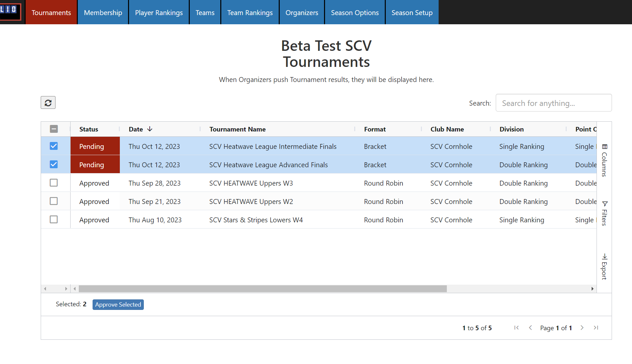
Task: Click the refresh table icon button
Action: [48, 103]
